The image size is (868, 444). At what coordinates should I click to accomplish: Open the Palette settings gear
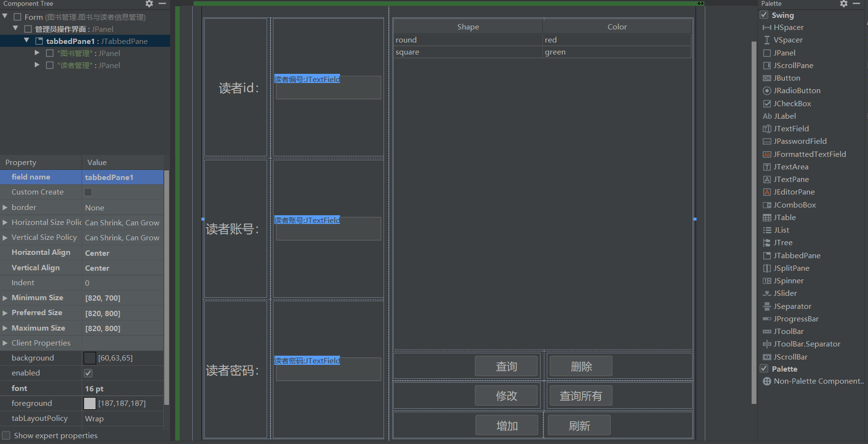point(843,4)
